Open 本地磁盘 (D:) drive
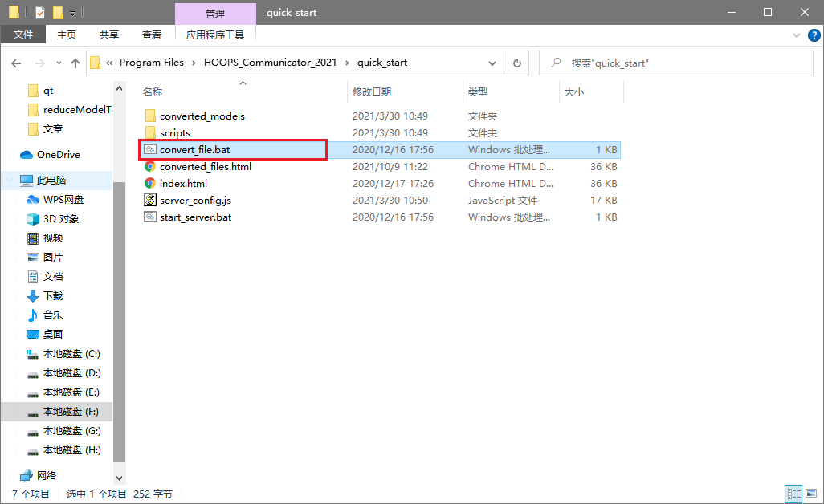Viewport: 824px width, 504px height. pos(72,372)
